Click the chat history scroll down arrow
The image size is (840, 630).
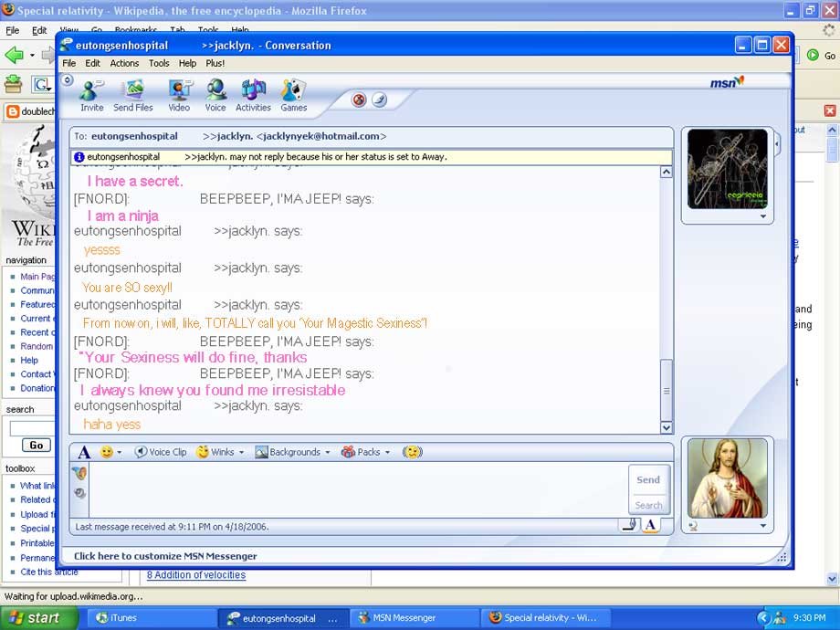click(667, 427)
